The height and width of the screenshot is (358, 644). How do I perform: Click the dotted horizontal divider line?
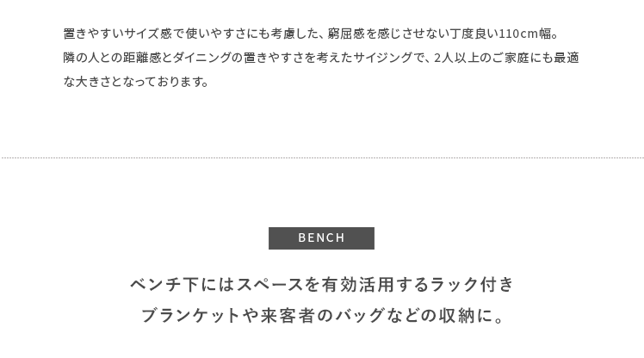322,158
